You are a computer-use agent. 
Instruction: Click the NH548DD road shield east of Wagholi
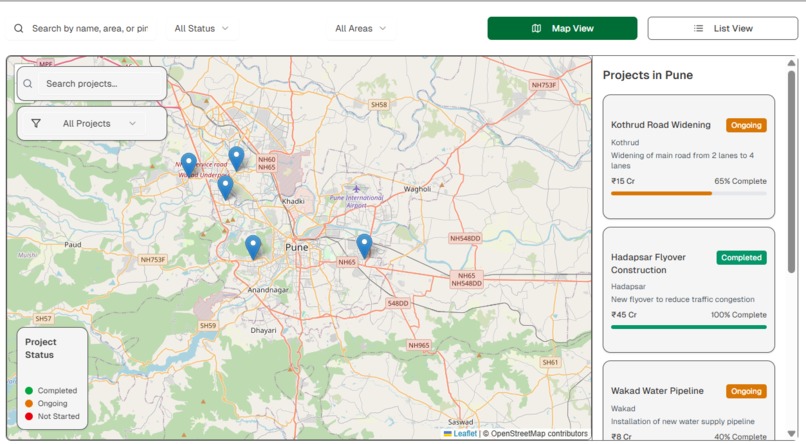465,238
